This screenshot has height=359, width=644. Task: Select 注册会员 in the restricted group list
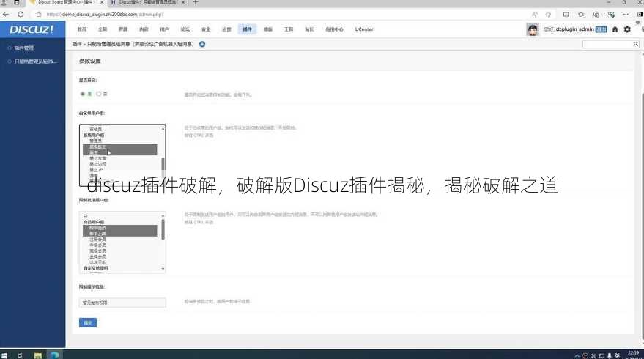click(x=97, y=240)
